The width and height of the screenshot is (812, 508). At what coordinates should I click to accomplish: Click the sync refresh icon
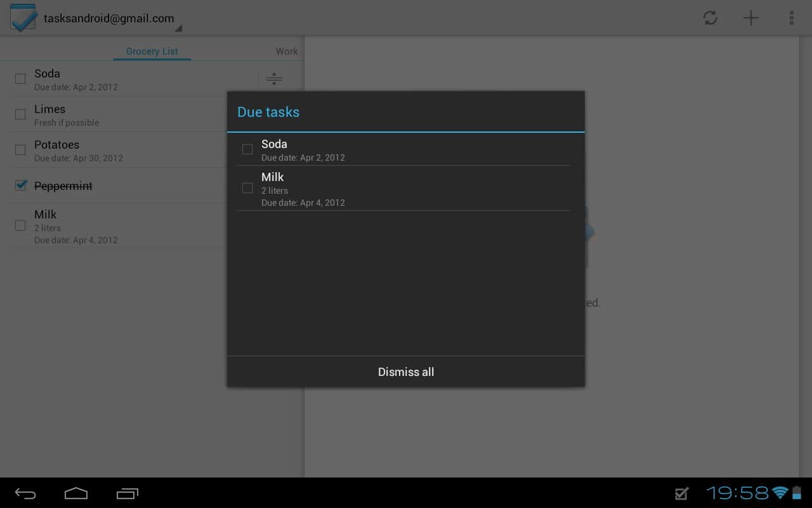tap(710, 18)
